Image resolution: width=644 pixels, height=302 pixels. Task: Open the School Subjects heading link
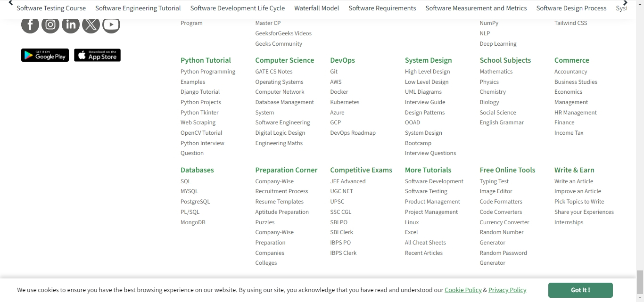505,60
